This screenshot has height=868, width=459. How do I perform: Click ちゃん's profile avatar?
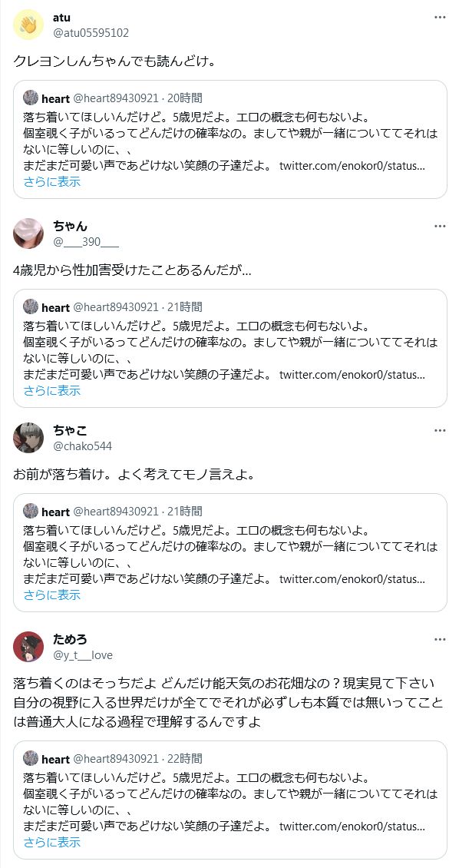(28, 234)
